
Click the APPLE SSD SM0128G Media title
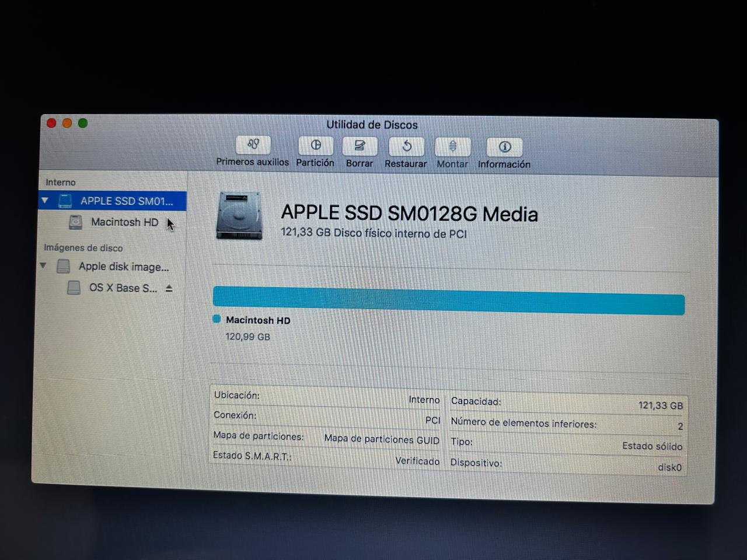pyautogui.click(x=410, y=213)
